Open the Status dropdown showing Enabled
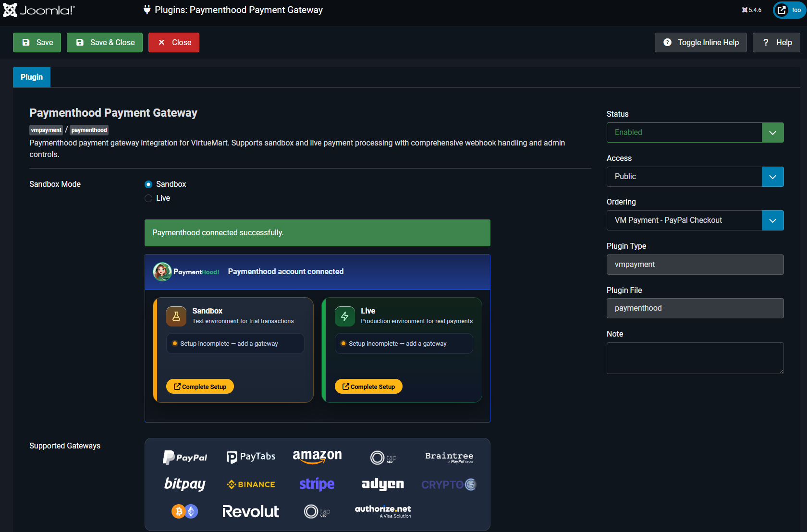The width and height of the screenshot is (807, 532). click(695, 133)
